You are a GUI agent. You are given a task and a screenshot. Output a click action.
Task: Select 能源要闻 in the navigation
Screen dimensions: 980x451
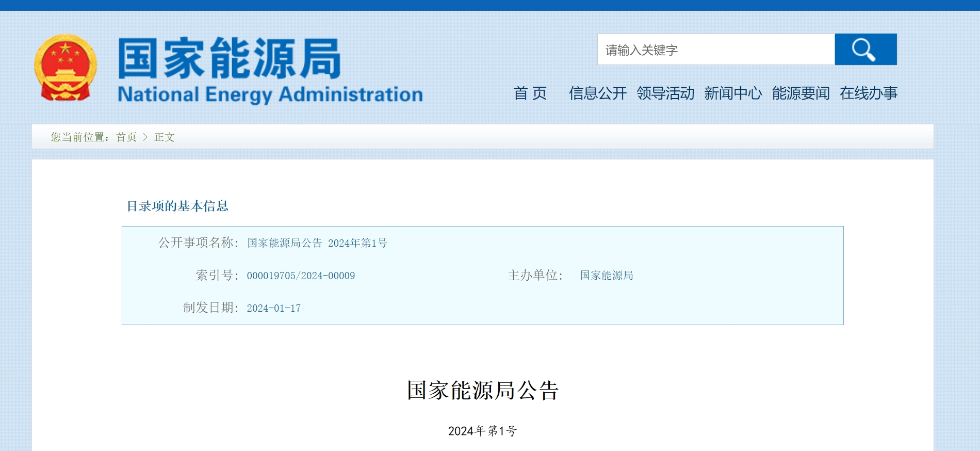click(801, 93)
